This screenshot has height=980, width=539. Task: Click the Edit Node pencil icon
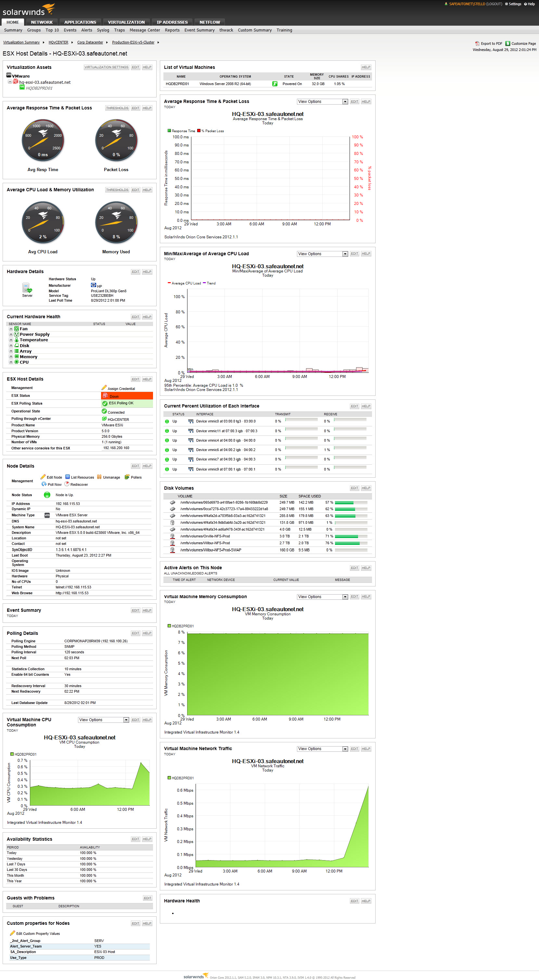43,477
